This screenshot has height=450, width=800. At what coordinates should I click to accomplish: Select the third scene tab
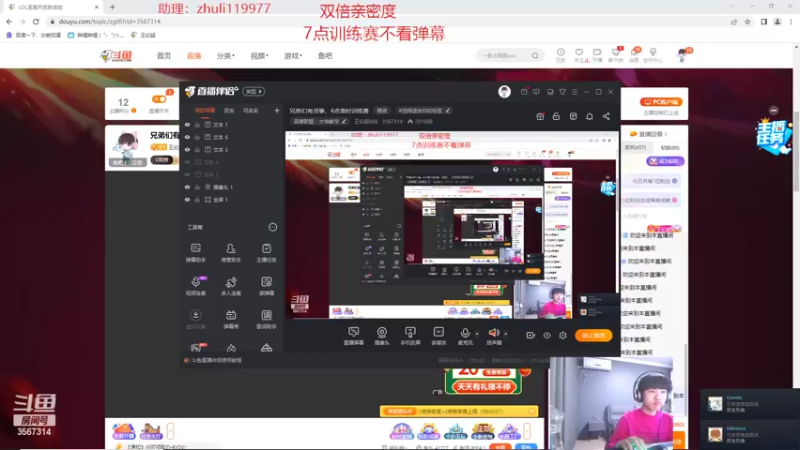(x=251, y=110)
